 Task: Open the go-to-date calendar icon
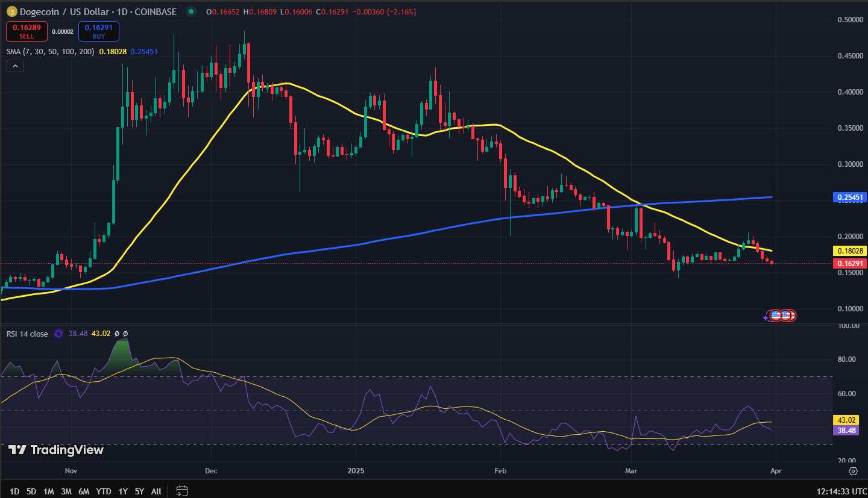pos(182,491)
